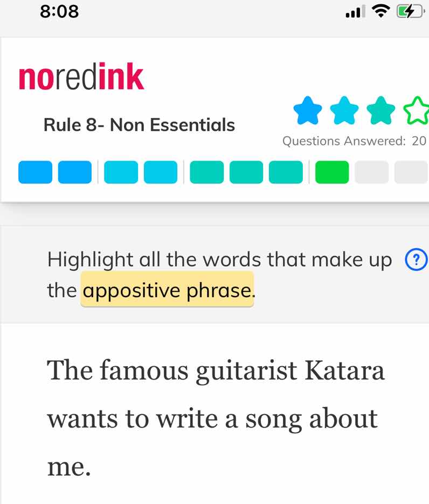Click the first blue progress segment
The width and height of the screenshot is (429, 504).
click(34, 171)
